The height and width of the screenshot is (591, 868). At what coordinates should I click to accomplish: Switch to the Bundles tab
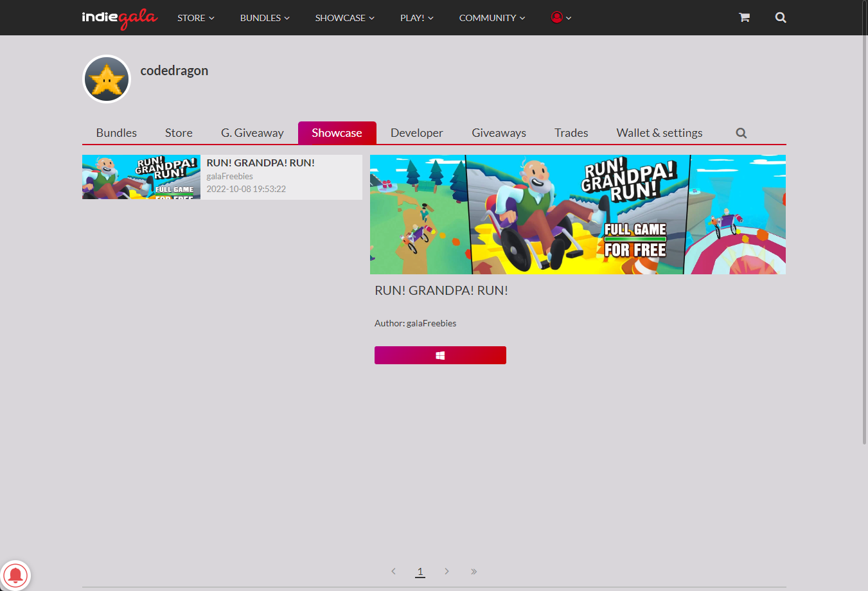pos(116,133)
